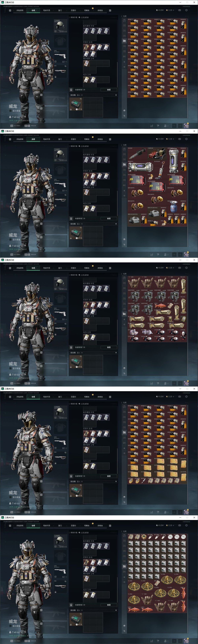Select the safe box container in coffee-bean-only window

[x=76, y=104]
